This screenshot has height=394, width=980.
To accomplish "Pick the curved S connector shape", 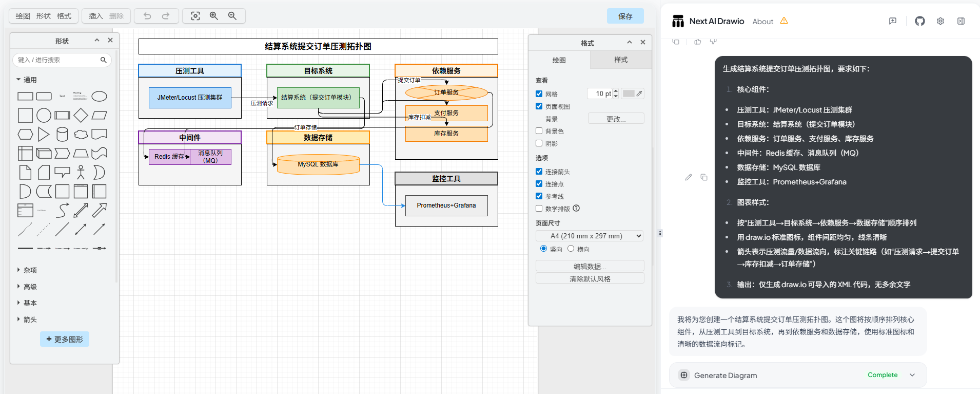I will (x=62, y=210).
